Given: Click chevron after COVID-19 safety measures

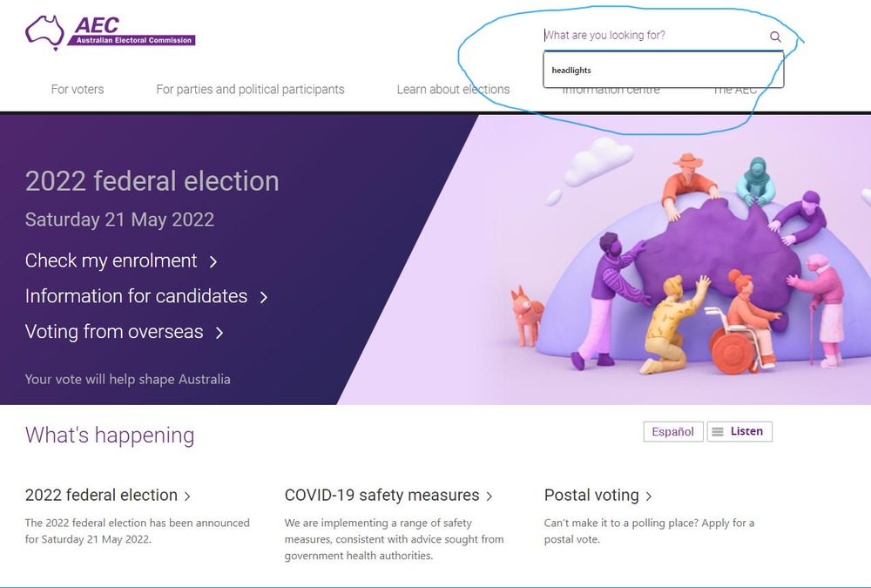Looking at the screenshot, I should 490,497.
